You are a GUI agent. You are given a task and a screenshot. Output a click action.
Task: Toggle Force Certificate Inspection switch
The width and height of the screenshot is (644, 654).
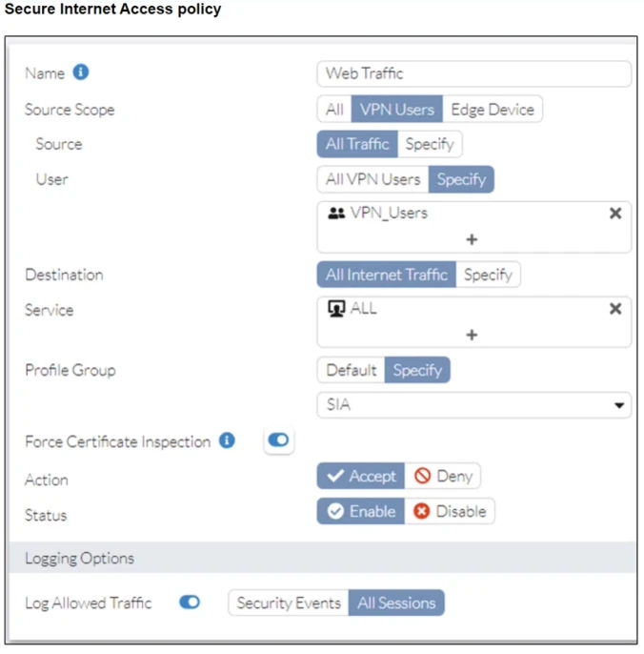click(278, 440)
